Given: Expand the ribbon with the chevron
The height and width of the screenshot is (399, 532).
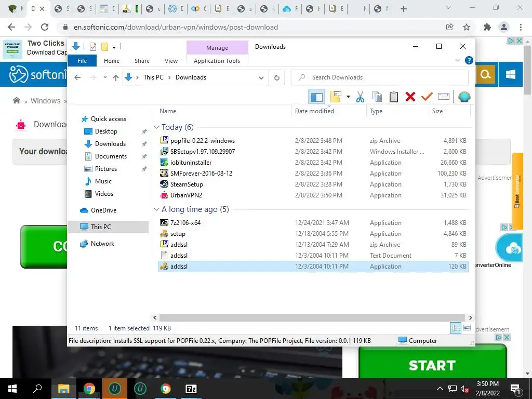Looking at the screenshot, I should pyautogui.click(x=457, y=60).
